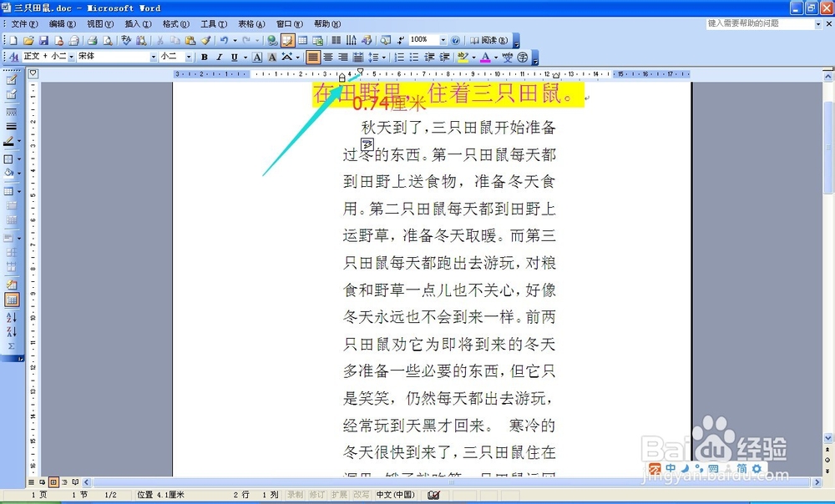The height and width of the screenshot is (504, 835).
Task: Open the 编辑 menu
Action: coord(63,24)
